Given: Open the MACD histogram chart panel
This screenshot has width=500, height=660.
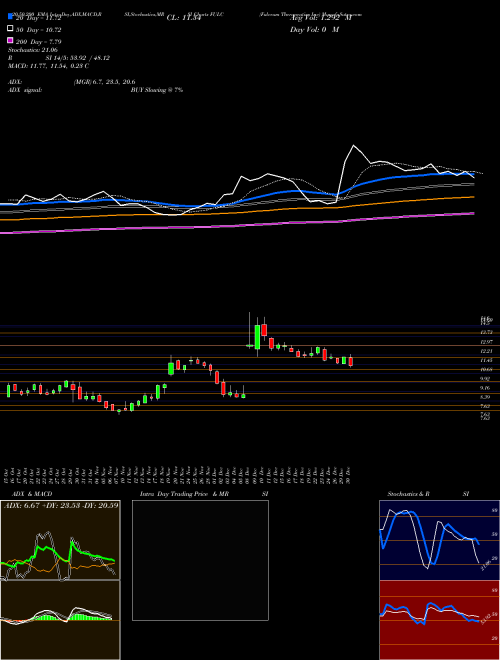Looking at the screenshot, I should (x=60, y=620).
